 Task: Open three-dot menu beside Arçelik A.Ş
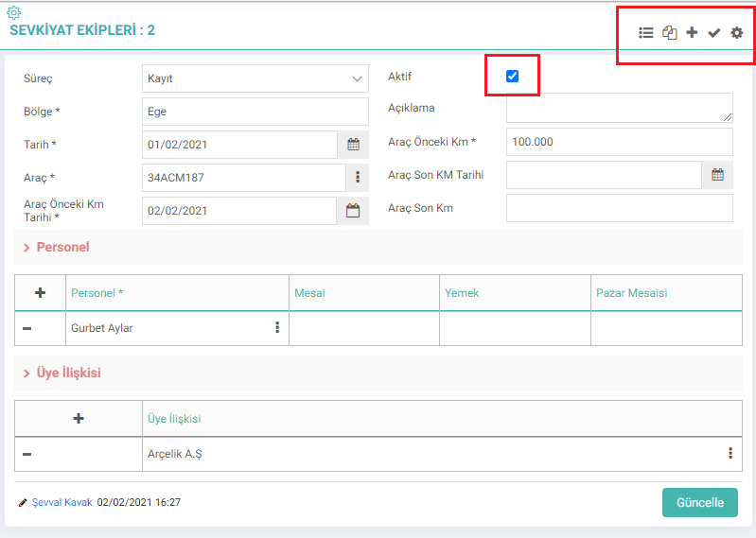point(730,453)
